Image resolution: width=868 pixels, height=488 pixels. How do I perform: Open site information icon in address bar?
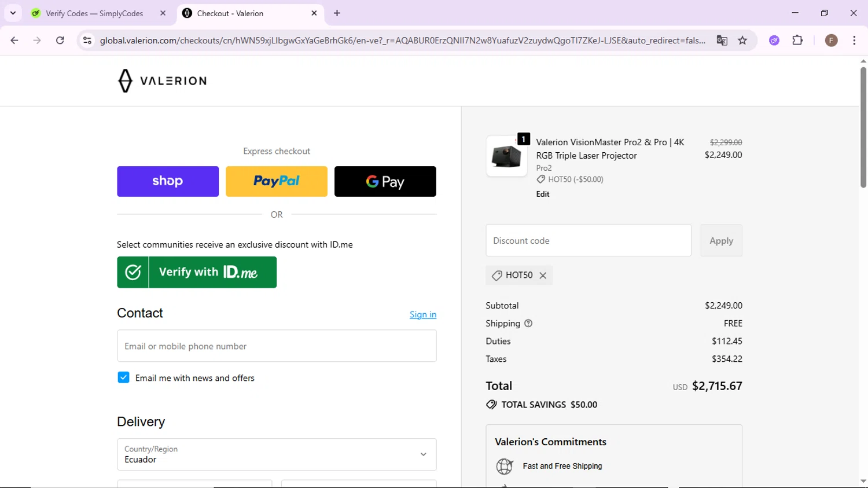(x=87, y=41)
